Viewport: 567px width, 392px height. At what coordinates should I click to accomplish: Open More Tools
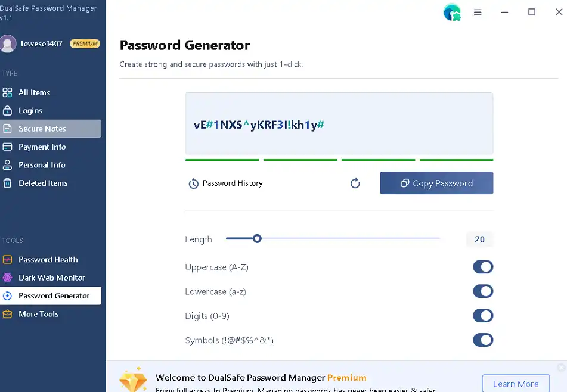coord(38,314)
